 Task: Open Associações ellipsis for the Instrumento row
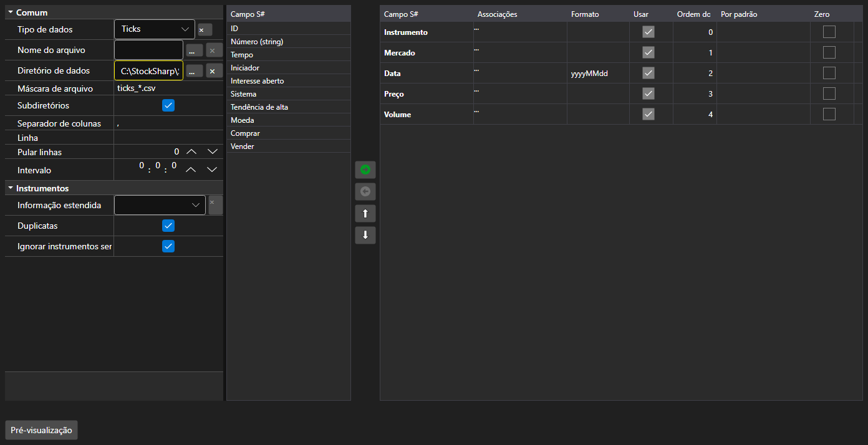pos(476,28)
